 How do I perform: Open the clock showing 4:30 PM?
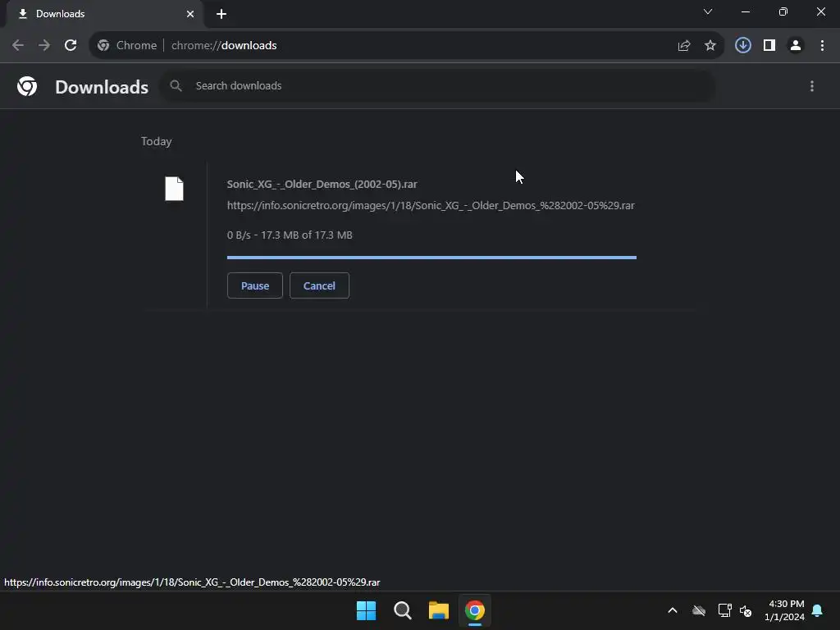tap(785, 610)
